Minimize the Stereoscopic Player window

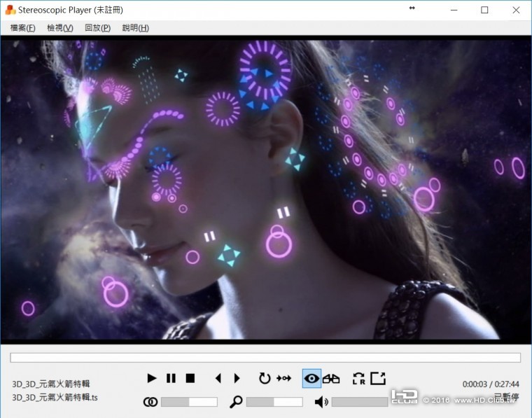(x=454, y=11)
